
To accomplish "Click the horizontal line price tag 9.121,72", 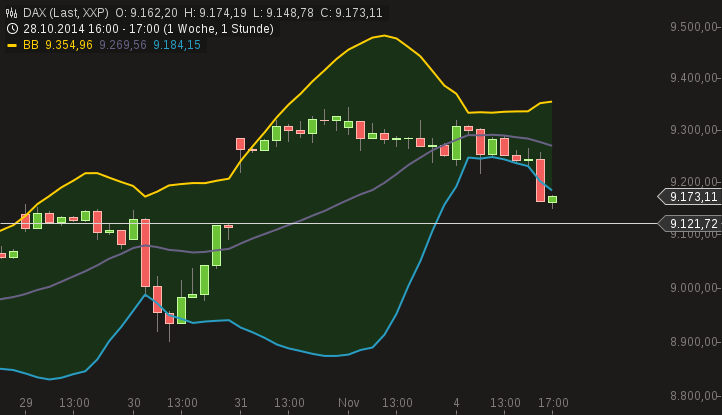I will [690, 224].
